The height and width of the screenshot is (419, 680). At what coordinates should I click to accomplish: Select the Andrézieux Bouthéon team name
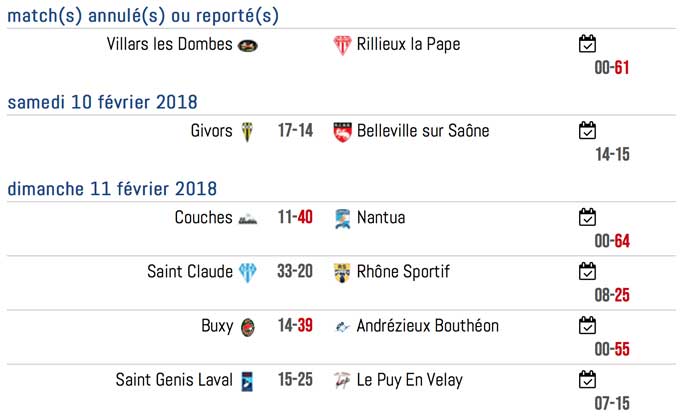coord(428,326)
